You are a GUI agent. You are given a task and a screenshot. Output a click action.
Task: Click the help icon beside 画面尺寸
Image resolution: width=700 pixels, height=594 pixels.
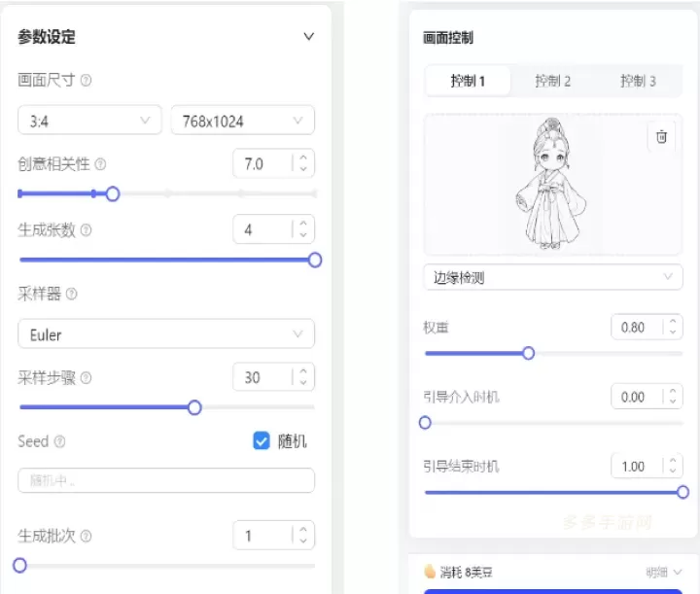click(x=87, y=81)
